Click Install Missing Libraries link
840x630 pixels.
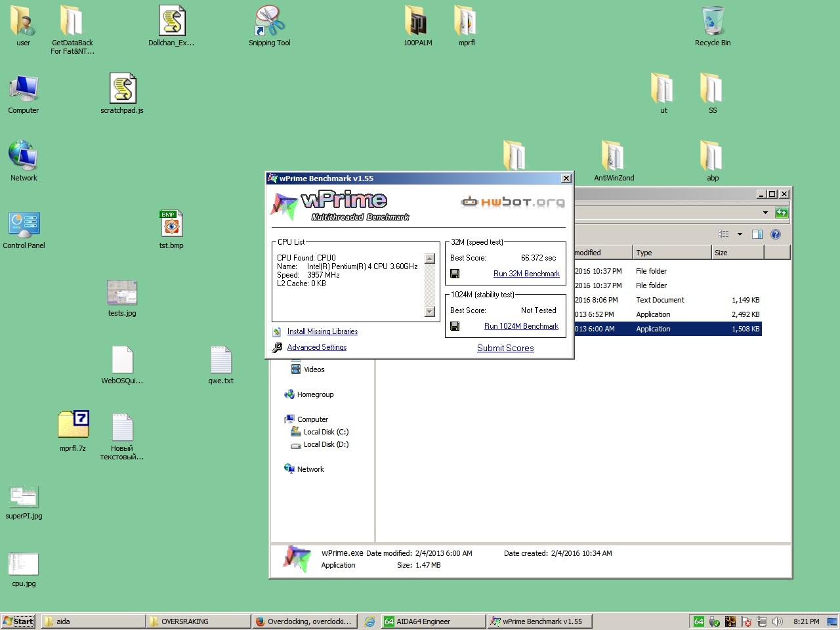(x=322, y=331)
